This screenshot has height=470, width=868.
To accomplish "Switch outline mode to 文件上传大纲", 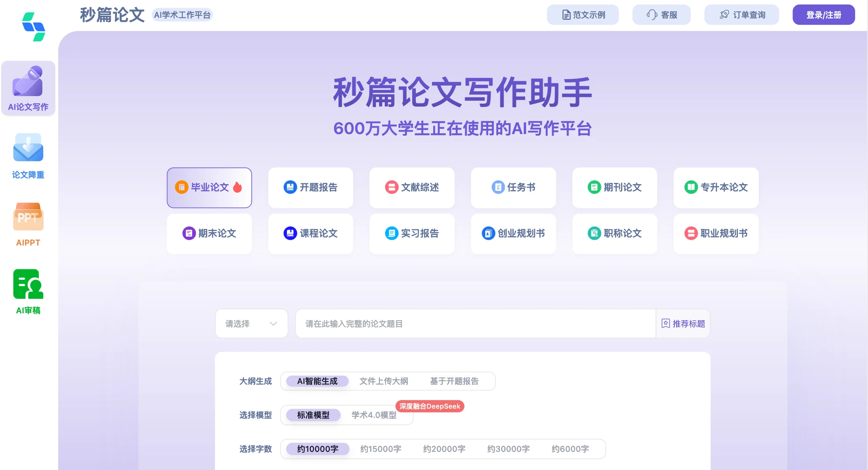I will click(384, 381).
